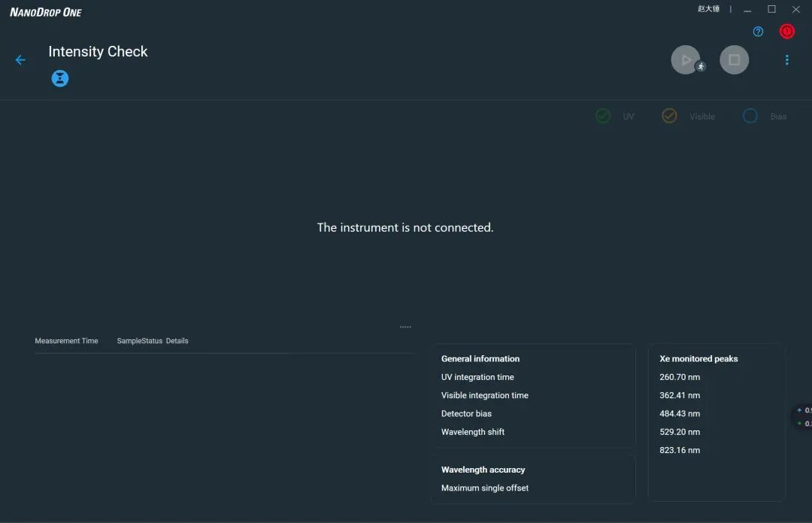The image size is (812, 523).
Task: Click the NanoDrop One logo
Action: 46,12
